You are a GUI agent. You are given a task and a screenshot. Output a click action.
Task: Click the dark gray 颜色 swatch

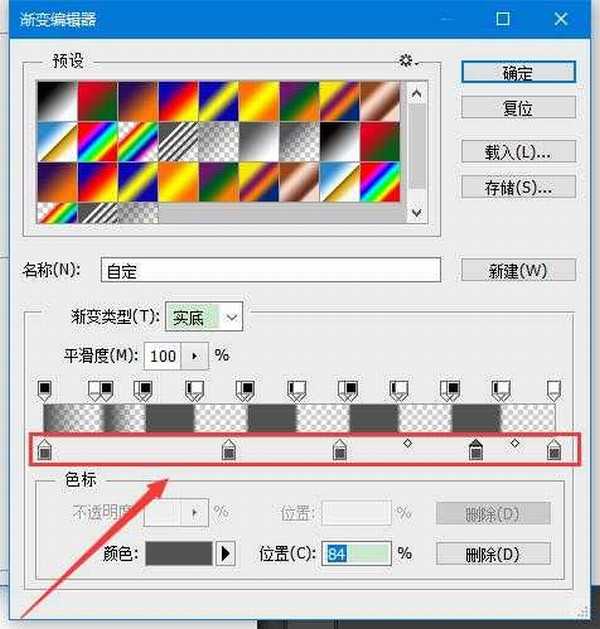(179, 553)
